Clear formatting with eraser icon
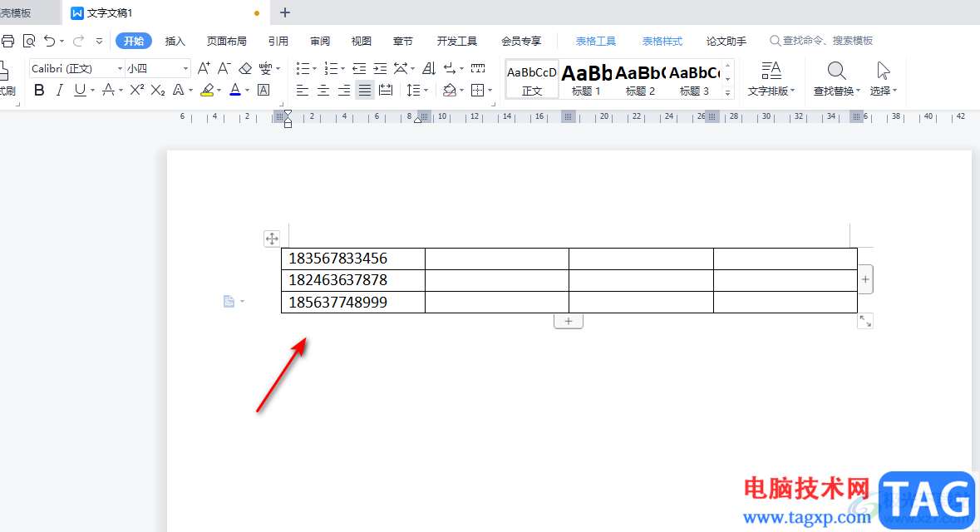 click(x=245, y=68)
